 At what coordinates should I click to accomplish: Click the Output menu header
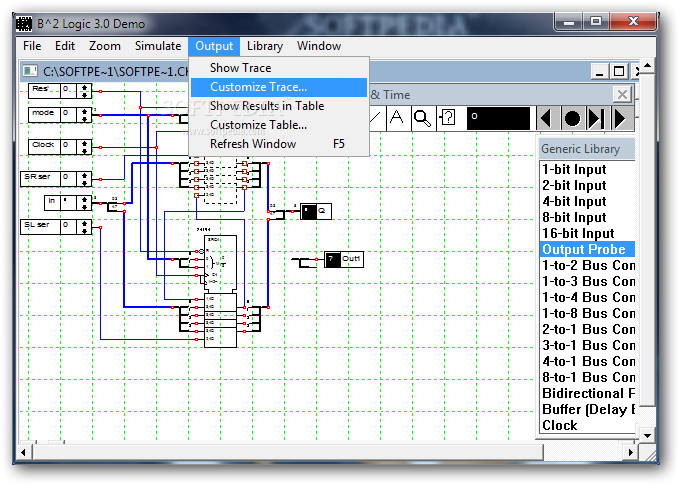pyautogui.click(x=214, y=46)
